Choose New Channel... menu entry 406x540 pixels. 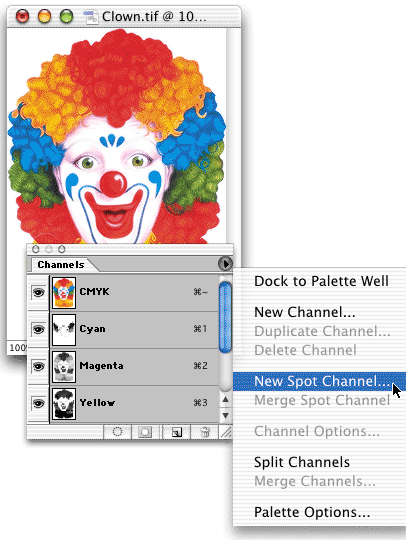[305, 312]
